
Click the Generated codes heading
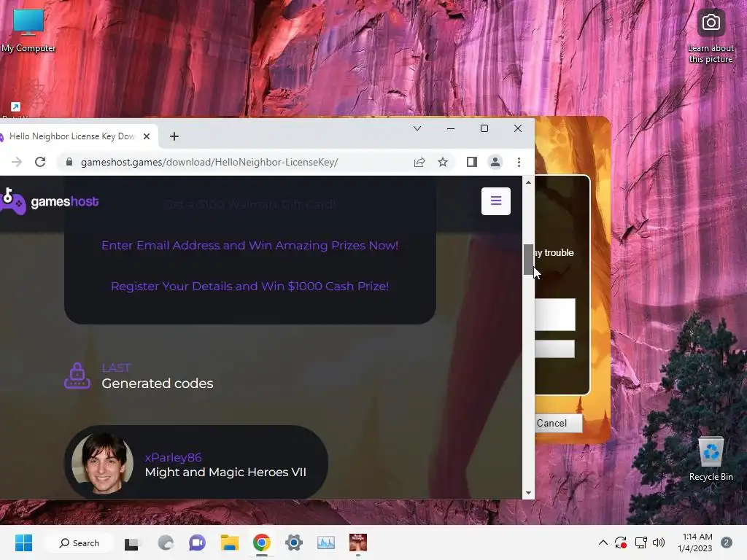pos(158,384)
